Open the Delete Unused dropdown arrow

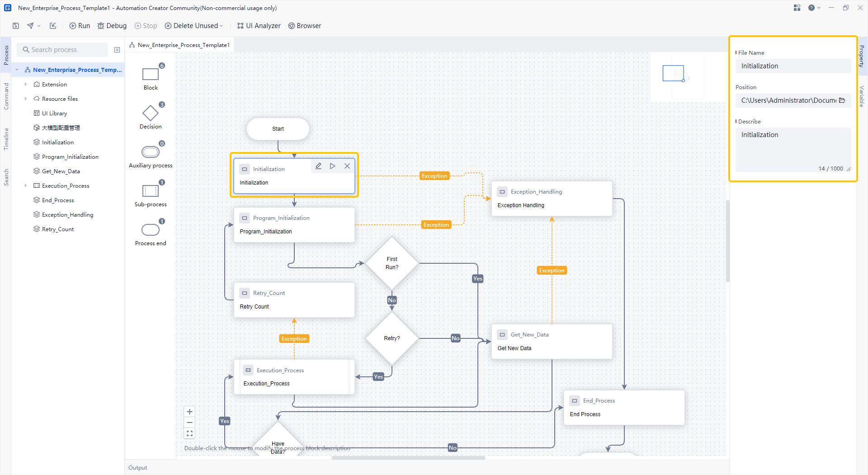click(221, 26)
